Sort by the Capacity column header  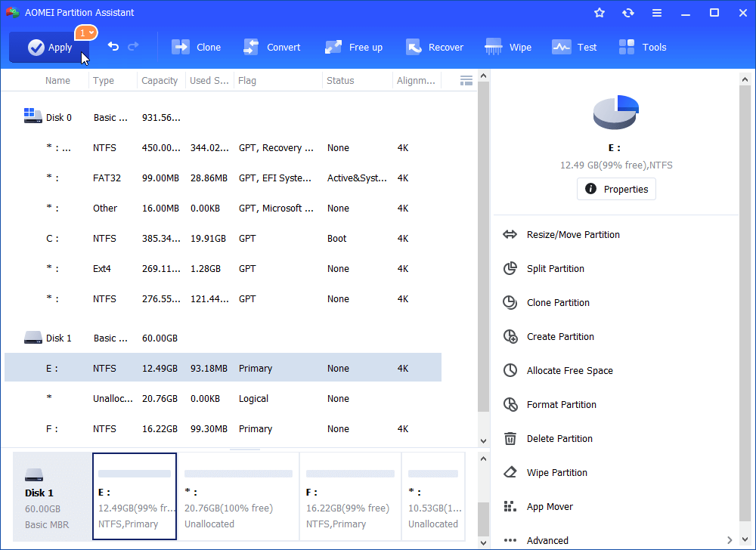click(160, 80)
